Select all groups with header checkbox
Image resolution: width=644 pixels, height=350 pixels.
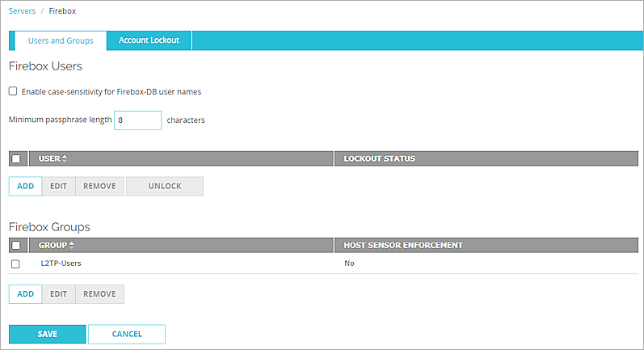(x=16, y=245)
